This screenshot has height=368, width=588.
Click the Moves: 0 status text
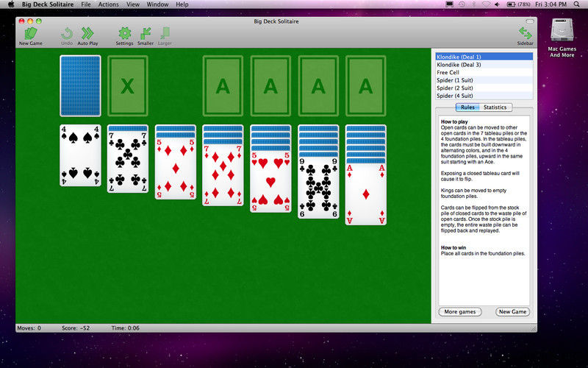point(29,328)
